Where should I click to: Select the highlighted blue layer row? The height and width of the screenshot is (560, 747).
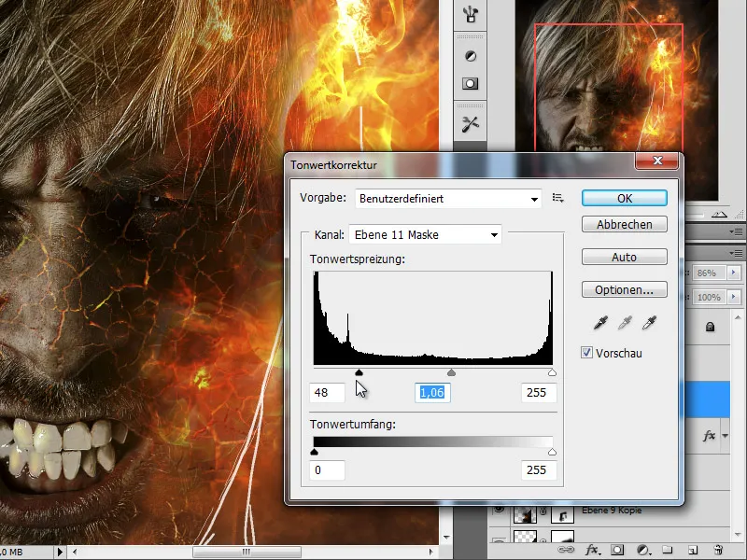pos(707,399)
